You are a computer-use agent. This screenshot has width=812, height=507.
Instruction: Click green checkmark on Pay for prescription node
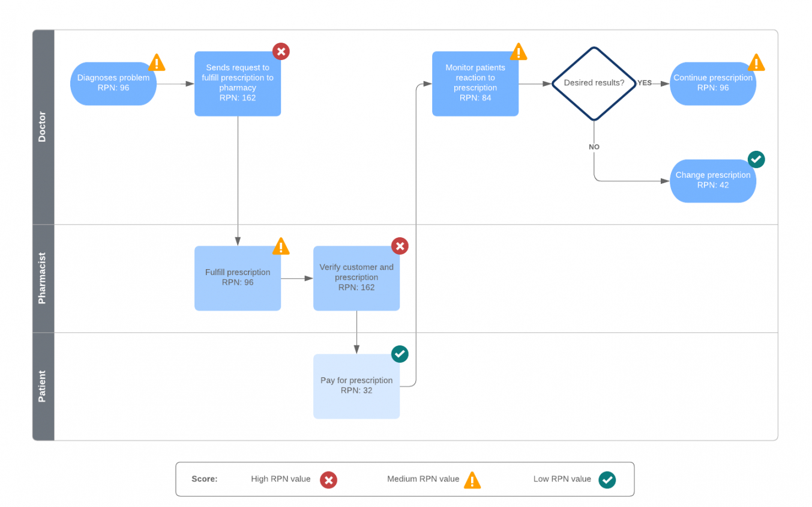tap(400, 354)
